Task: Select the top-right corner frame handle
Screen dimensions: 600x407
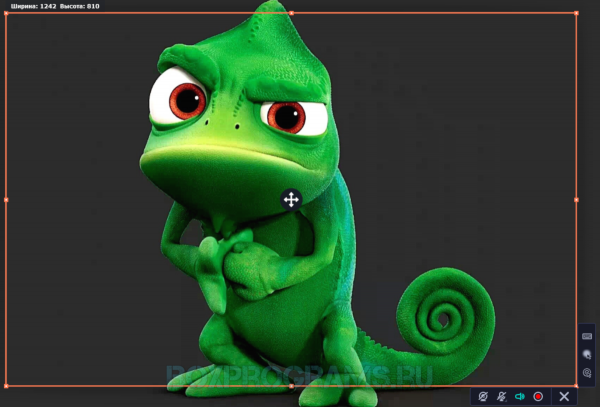Action: (x=576, y=13)
